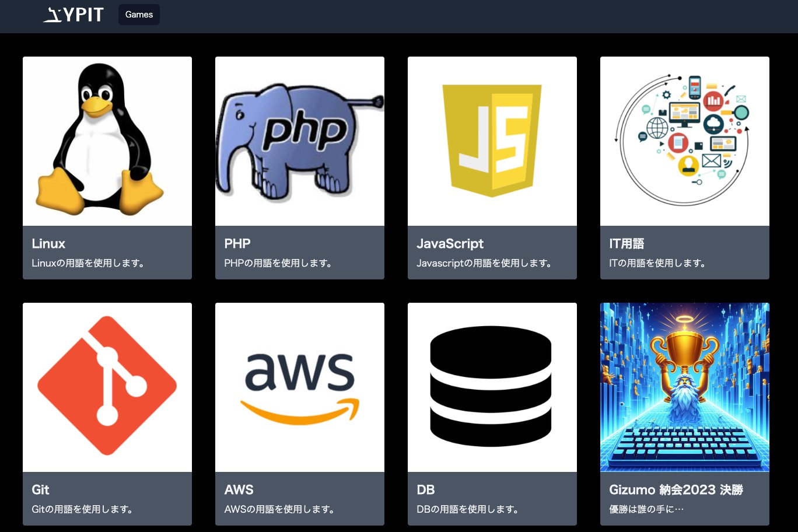Open the JavaScript card title
The image size is (798, 532).
click(x=450, y=244)
